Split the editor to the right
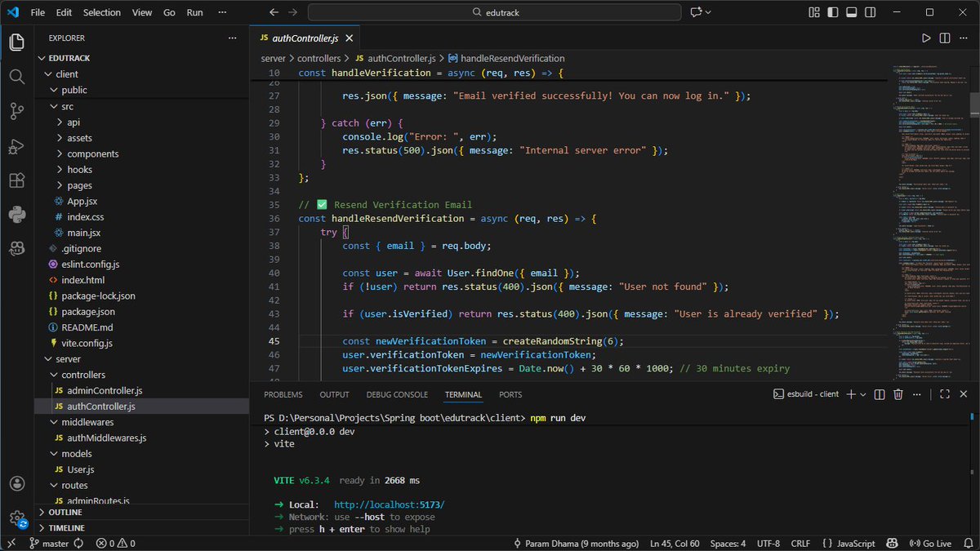The width and height of the screenshot is (980, 551). click(945, 38)
